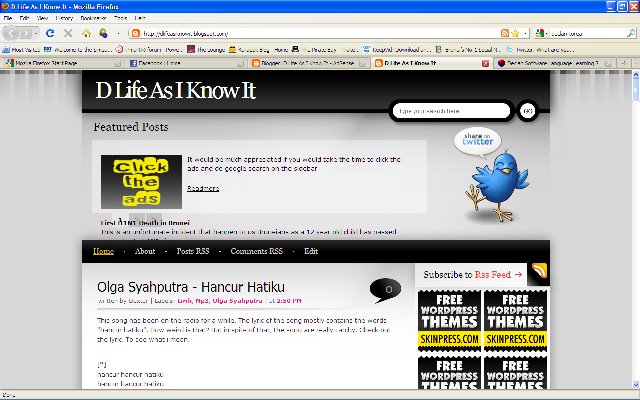This screenshot has width=640, height=400.
Task: Click the Edit navigation link
Action: (311, 251)
